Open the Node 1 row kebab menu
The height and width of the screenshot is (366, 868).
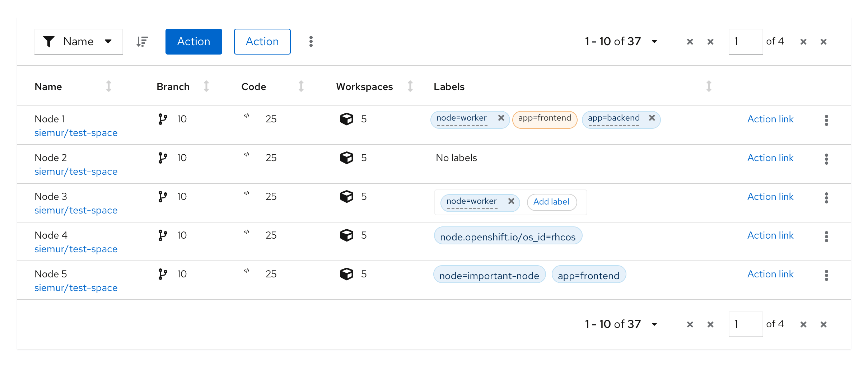(x=826, y=120)
